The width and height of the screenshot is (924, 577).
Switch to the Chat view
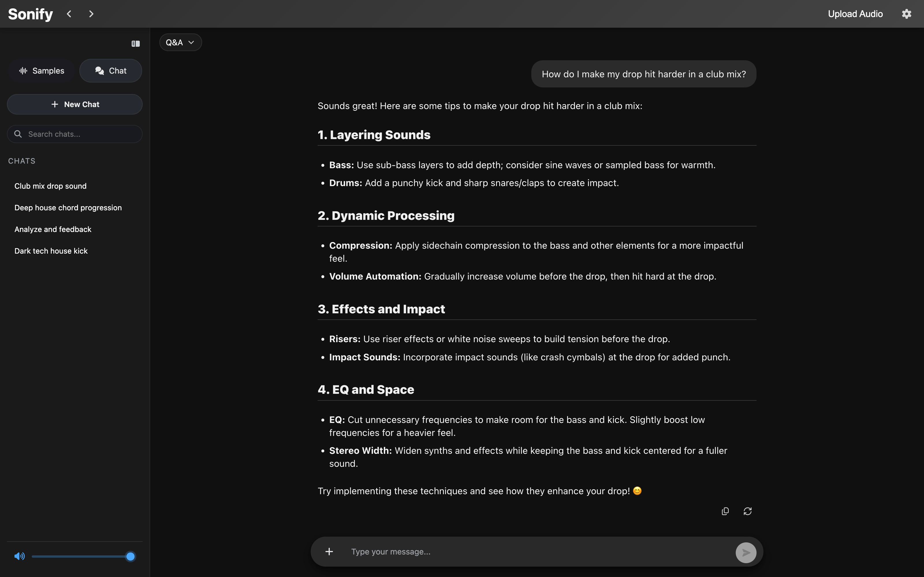(111, 71)
